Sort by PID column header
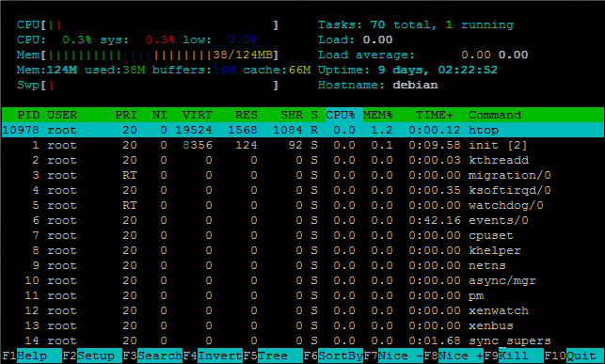The height and width of the screenshot is (364, 605). point(28,115)
